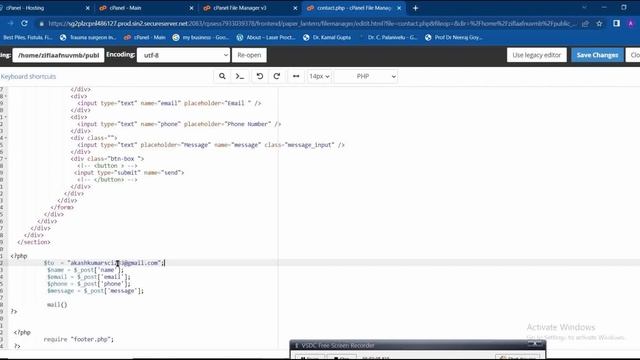Screen dimensions: 640x360
Task: Open Dr. Kamal Gupta bookmark
Action: 327,37
